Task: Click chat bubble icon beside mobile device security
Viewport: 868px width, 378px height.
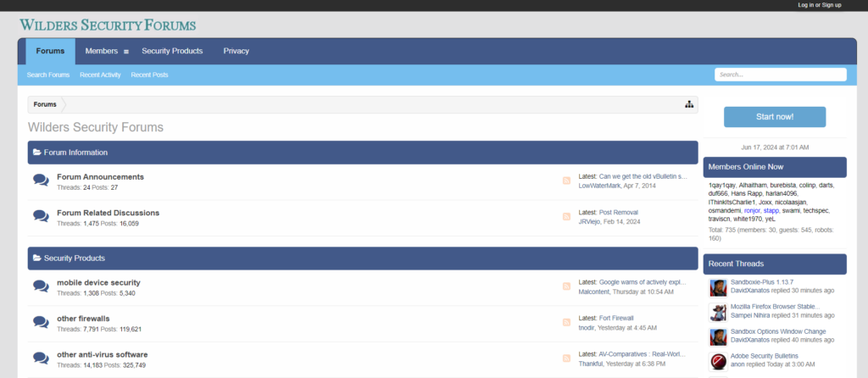Action: click(41, 286)
